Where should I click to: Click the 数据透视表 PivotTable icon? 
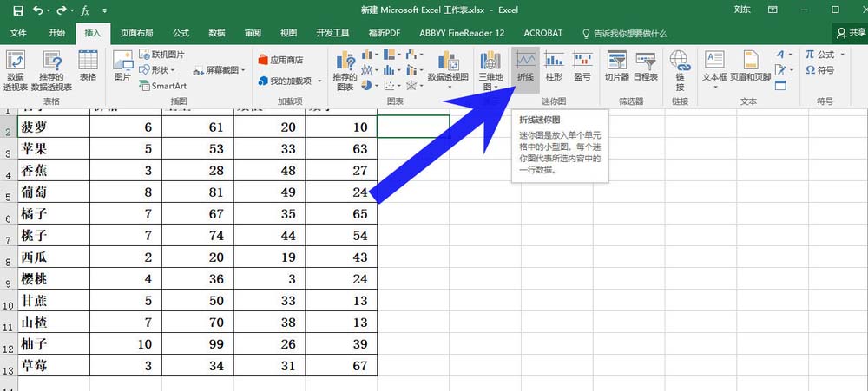pyautogui.click(x=16, y=69)
